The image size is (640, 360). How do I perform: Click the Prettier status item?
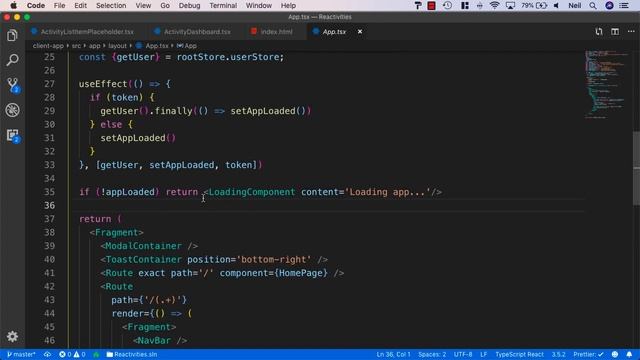[x=588, y=354]
